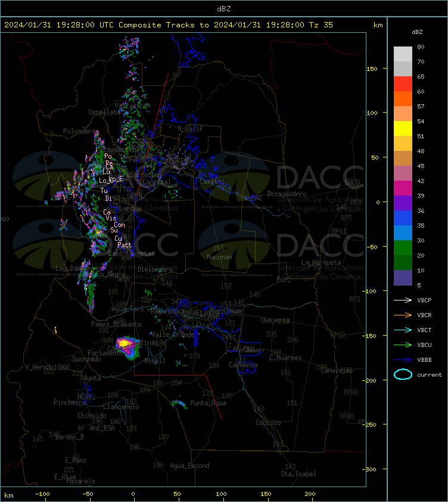Select the bright yellow 54-51 dBZ swatch
This screenshot has width=448, height=502.
click(x=403, y=128)
